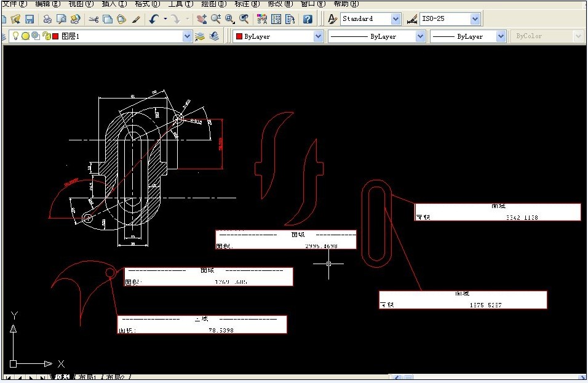Expand the ISO-25 dimension style dropdown

(x=475, y=18)
